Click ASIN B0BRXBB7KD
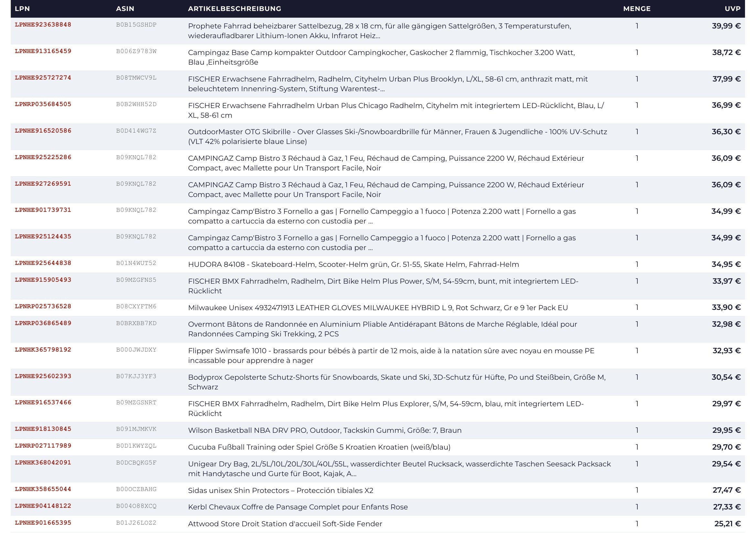 [136, 323]
